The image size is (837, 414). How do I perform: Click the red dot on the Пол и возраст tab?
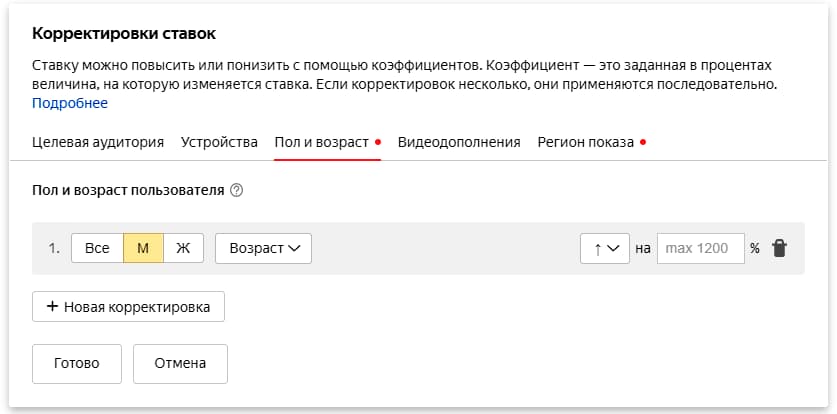point(378,142)
